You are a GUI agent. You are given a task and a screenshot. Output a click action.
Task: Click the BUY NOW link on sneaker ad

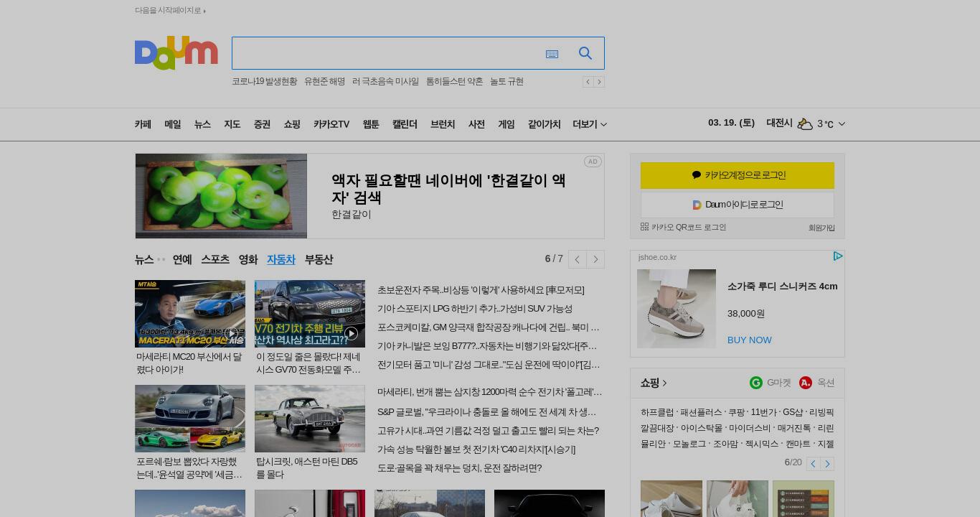pos(750,340)
